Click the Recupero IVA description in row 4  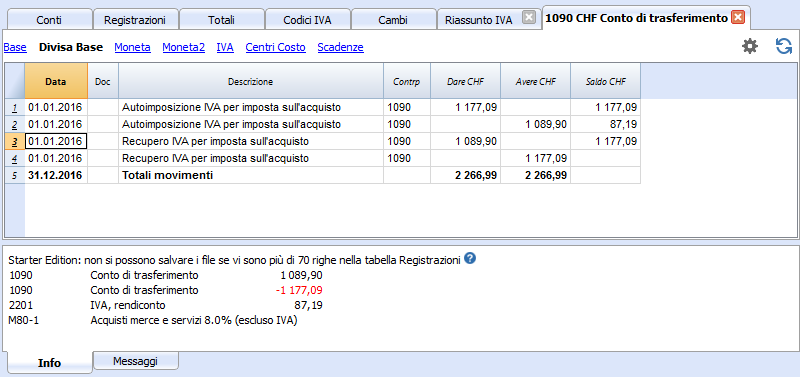coord(251,158)
